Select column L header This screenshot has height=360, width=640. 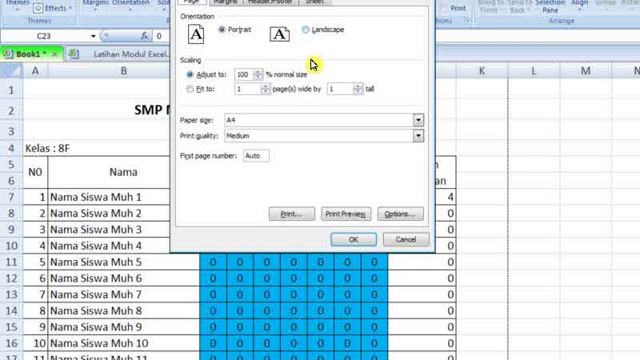coord(533,71)
